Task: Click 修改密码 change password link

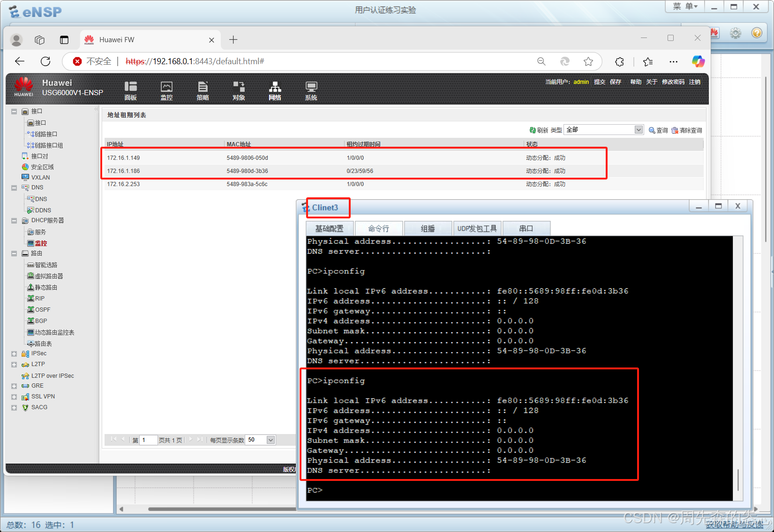Action: [x=673, y=82]
